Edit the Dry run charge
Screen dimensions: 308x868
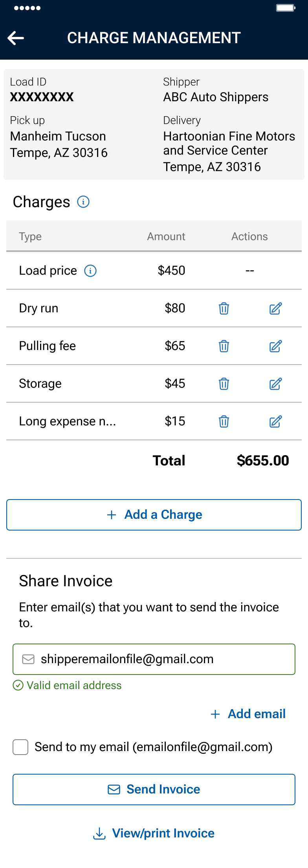(x=275, y=308)
